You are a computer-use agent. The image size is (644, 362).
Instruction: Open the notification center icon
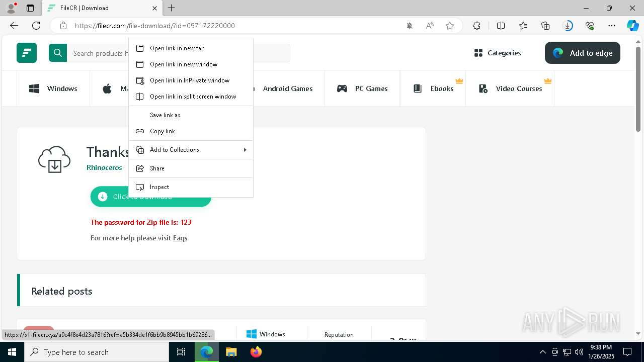(627, 352)
